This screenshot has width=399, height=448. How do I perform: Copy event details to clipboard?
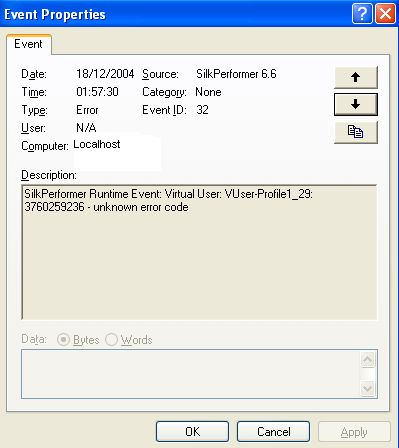356,132
